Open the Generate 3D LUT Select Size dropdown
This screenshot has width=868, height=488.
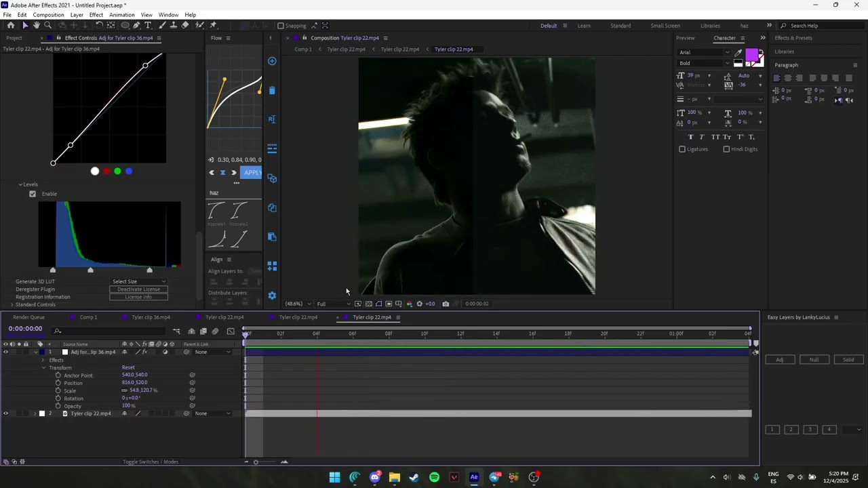[138, 281]
